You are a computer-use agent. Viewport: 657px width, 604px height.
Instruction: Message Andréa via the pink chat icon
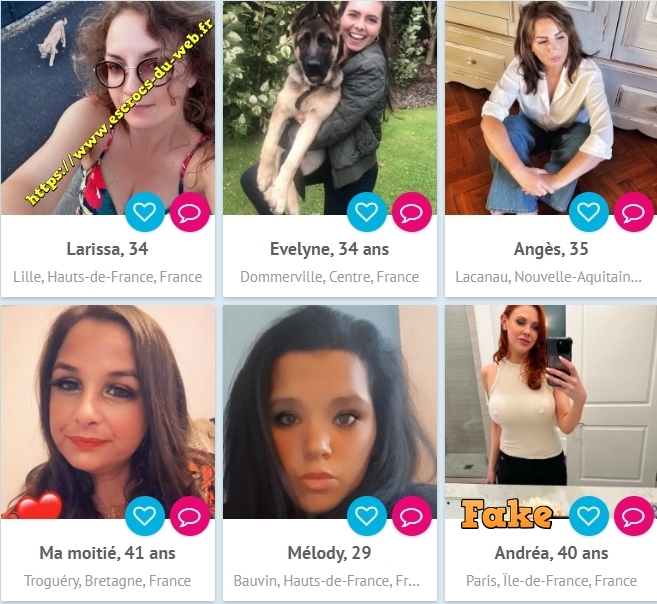(x=634, y=516)
